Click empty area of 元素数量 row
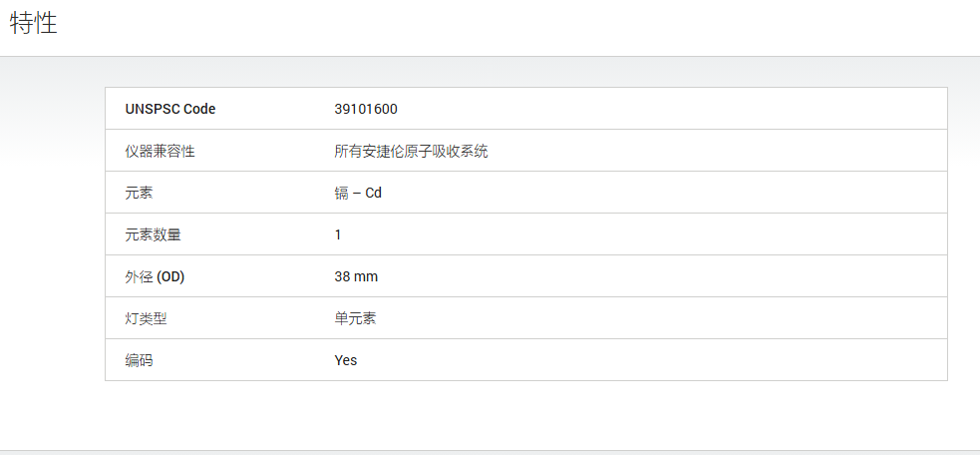 [644, 234]
